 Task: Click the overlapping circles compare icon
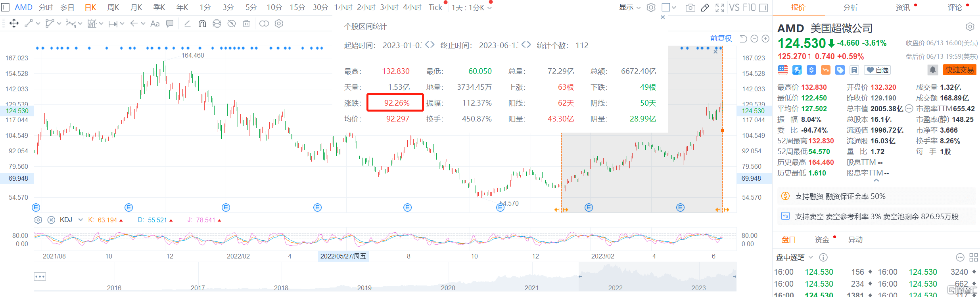(x=264, y=23)
